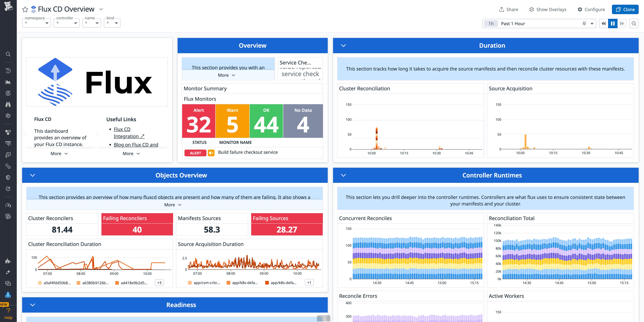Click the integrations puzzle piece icon

[x=8, y=261]
